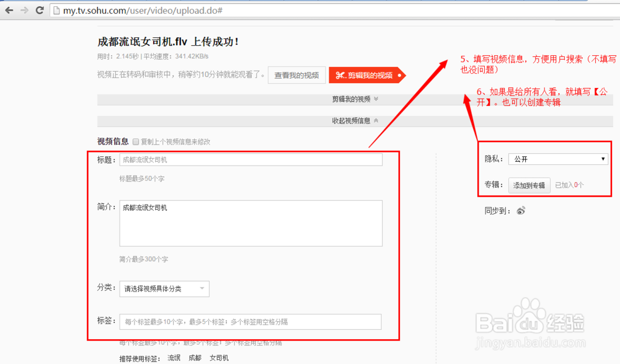
Task: Open the 隐私 privacy dropdown
Action: tap(559, 159)
